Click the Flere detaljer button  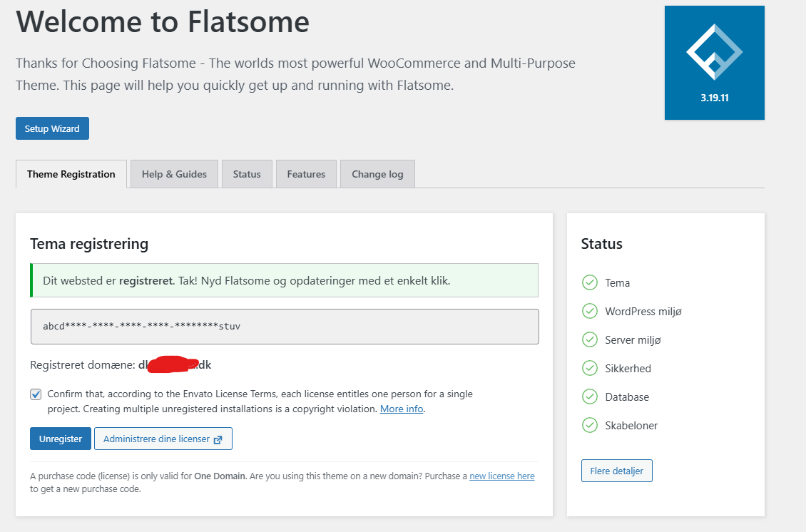pos(616,471)
